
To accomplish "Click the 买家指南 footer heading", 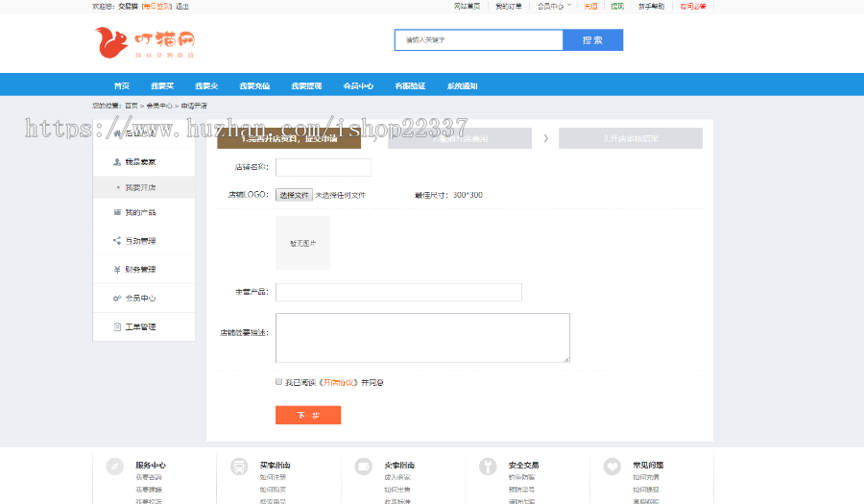I will (275, 466).
